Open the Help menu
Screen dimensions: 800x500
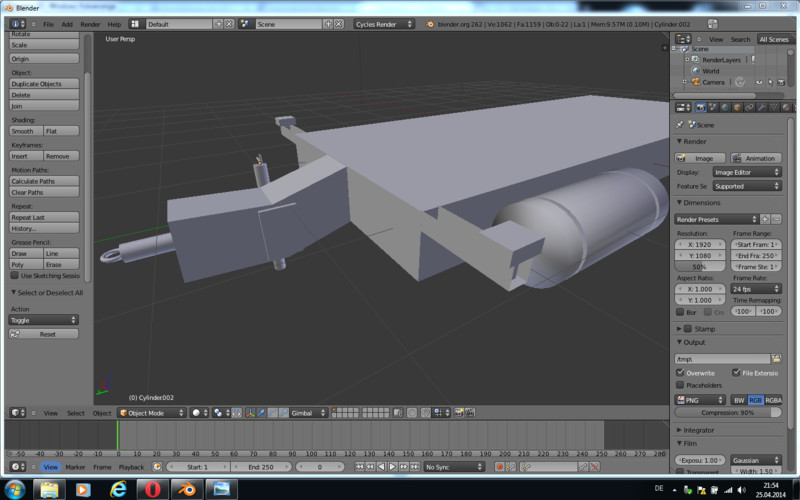pyautogui.click(x=114, y=24)
